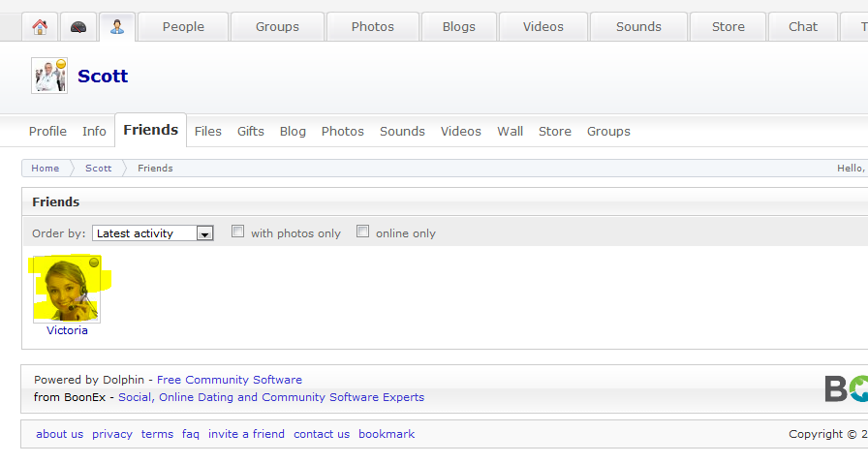Follow the 'Free Community Software' link
The image size is (868, 464).
click(230, 380)
